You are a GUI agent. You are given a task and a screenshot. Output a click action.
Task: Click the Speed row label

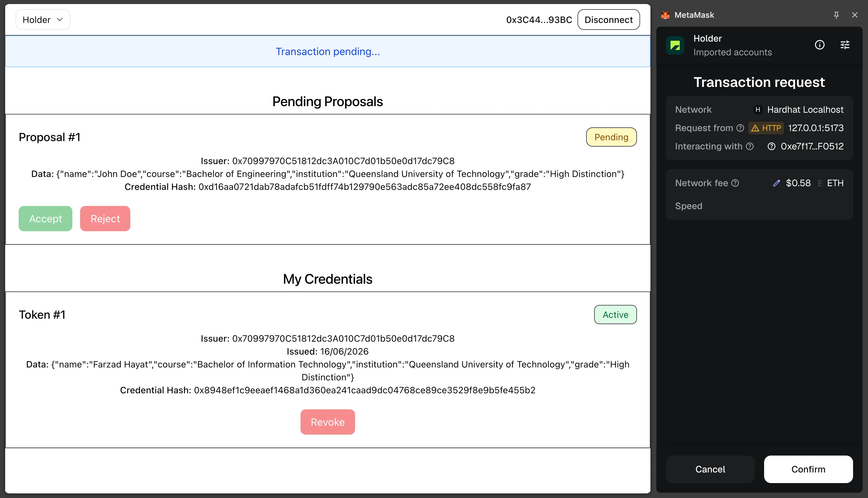tap(688, 206)
